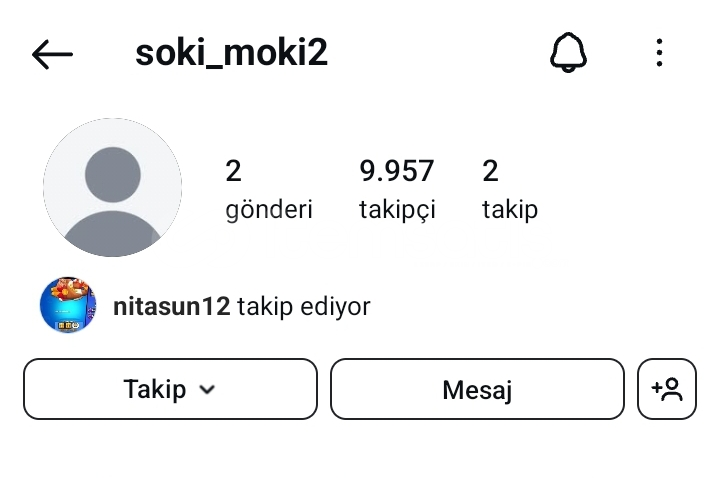720x478 pixels.
Task: Open the 2 gönderi posts count
Action: [x=233, y=171]
